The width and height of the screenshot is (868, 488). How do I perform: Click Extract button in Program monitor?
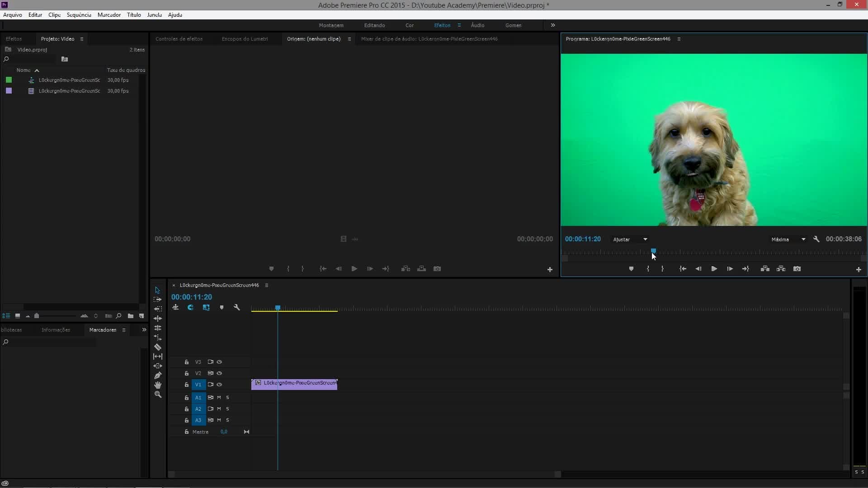781,269
